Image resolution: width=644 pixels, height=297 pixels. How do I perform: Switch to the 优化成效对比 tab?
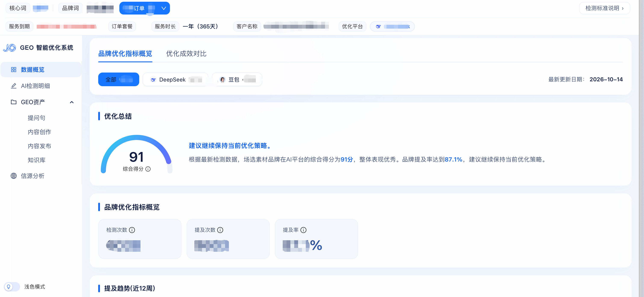186,54
